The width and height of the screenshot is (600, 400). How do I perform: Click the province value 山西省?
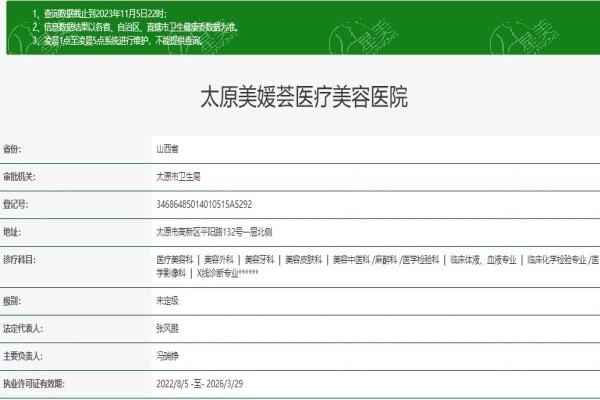pos(168,149)
